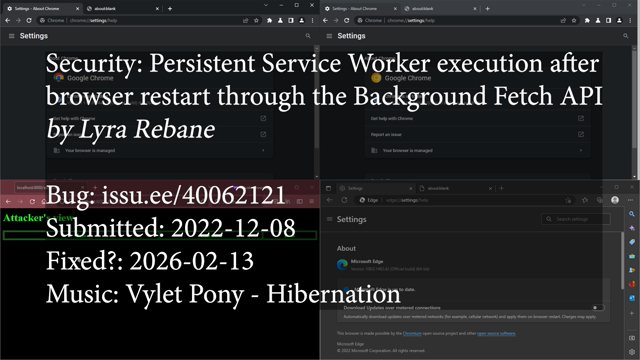Open Edge sidebar settings gear icon

click(x=631, y=352)
